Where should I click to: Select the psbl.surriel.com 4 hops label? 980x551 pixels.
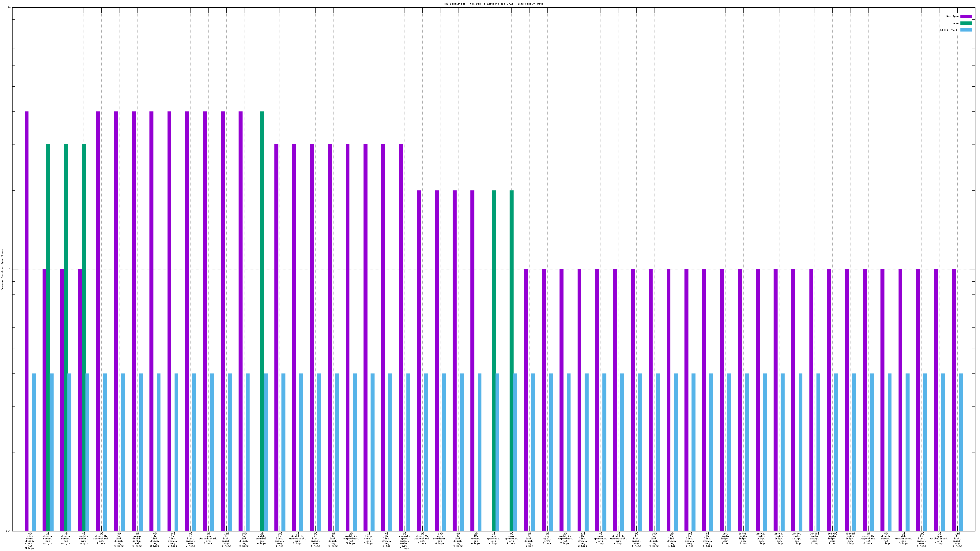[x=262, y=538]
